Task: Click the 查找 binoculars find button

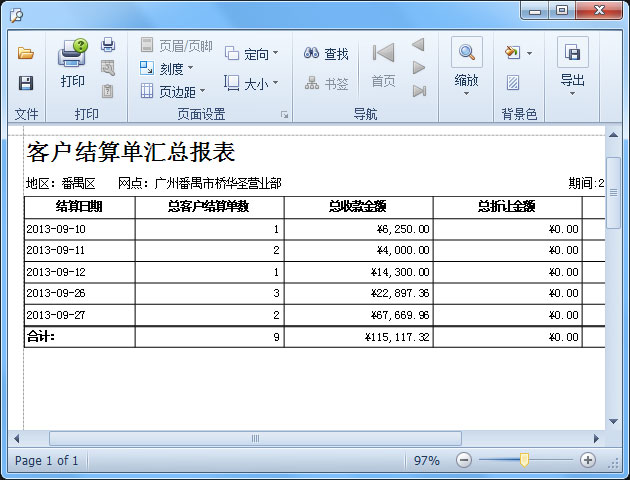Action: point(326,54)
